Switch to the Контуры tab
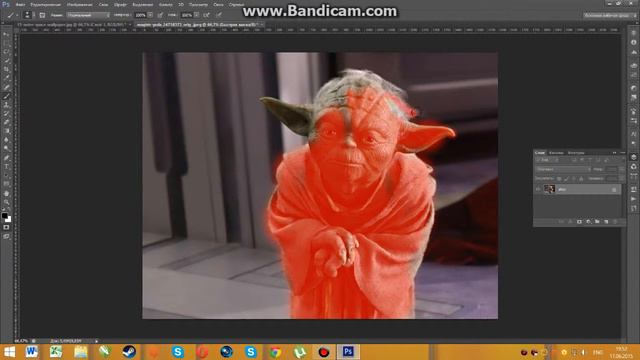The width and height of the screenshot is (640, 360). (576, 153)
